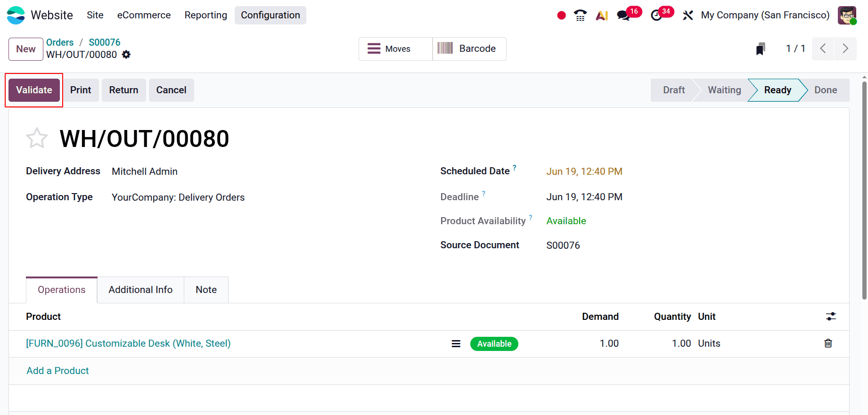Click the company switcher My Company (San Francisco)
The height and width of the screenshot is (415, 868).
point(765,15)
